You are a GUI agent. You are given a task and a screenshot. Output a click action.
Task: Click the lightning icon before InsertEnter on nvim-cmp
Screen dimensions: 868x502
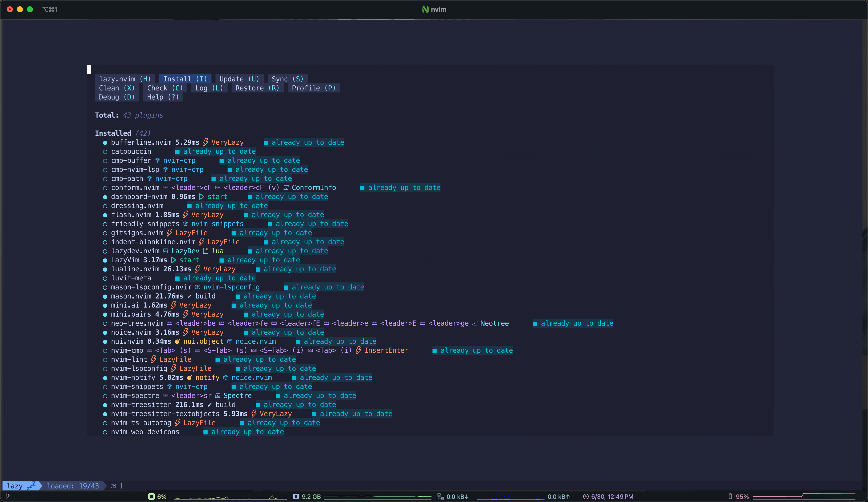pyautogui.click(x=358, y=350)
